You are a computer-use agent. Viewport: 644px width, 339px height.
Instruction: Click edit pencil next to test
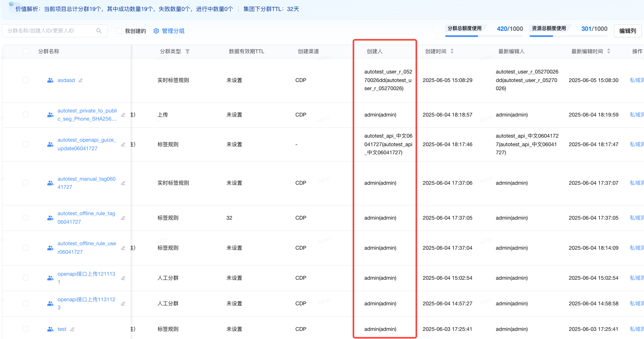72,329
